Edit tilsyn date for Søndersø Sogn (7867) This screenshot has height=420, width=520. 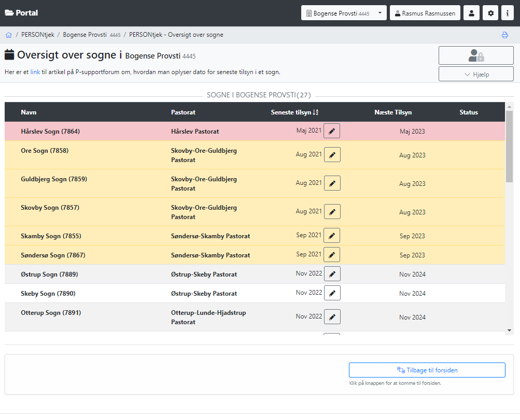(x=332, y=255)
